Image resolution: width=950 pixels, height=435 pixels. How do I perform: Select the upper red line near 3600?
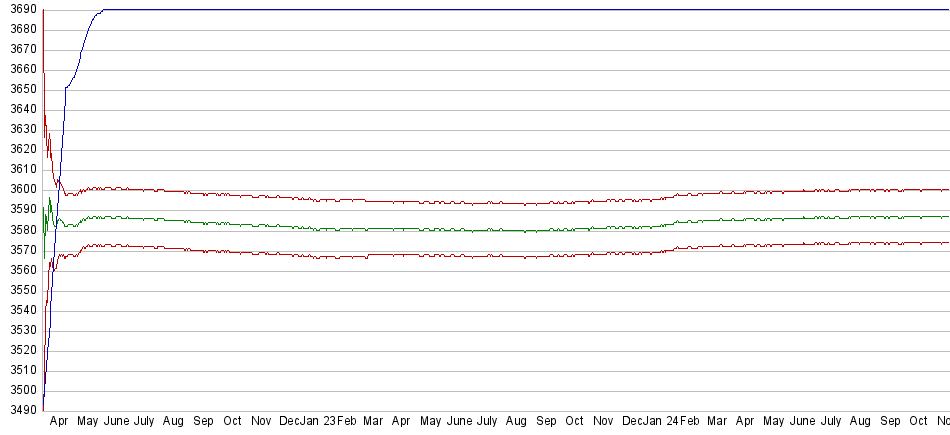(500, 203)
